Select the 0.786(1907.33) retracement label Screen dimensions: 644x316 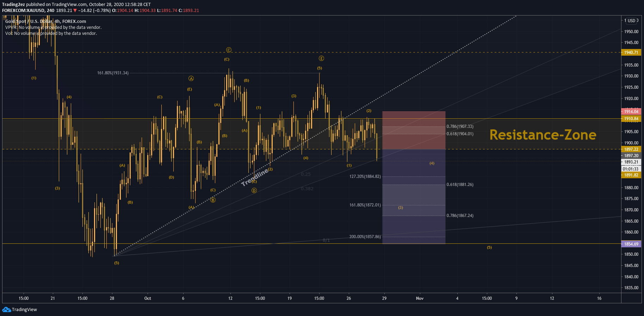[460, 126]
